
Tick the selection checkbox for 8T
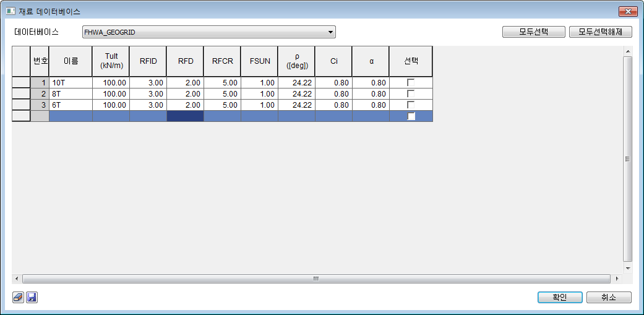pos(411,94)
